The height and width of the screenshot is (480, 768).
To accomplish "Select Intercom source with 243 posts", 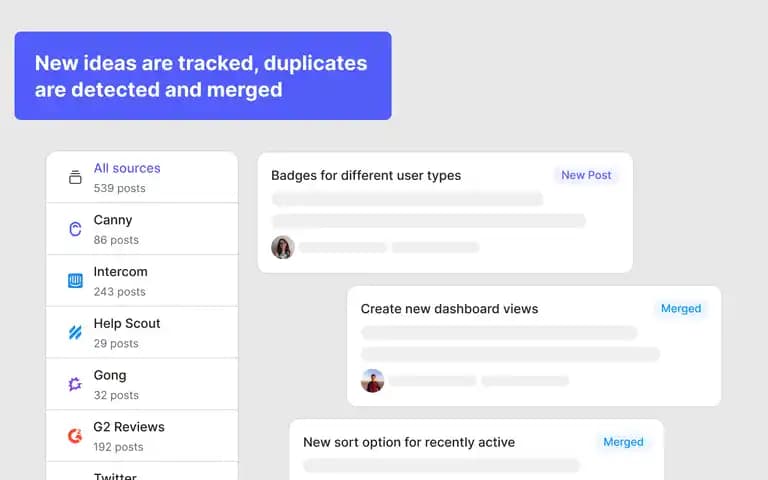I will coord(142,281).
